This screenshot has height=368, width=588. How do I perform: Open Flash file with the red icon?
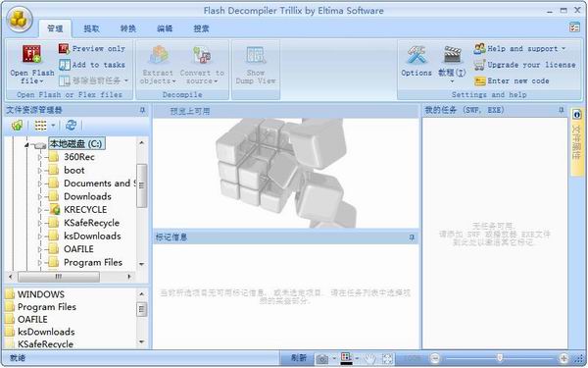tap(32, 54)
